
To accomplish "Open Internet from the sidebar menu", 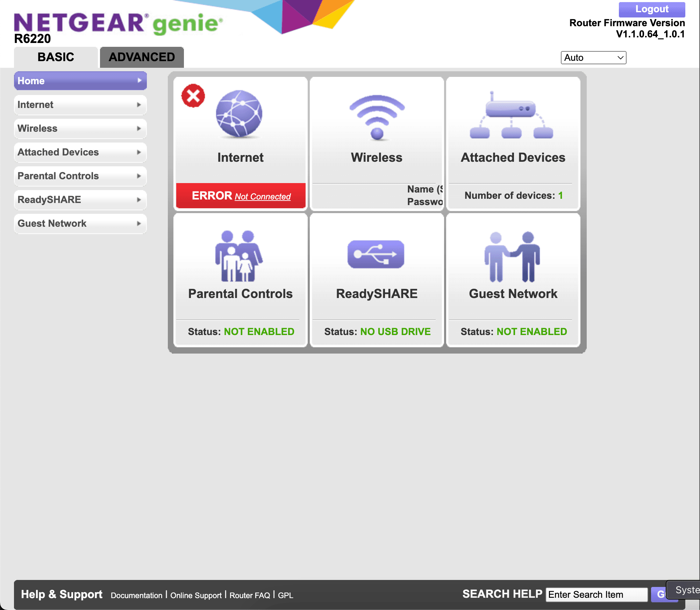I will coord(80,104).
